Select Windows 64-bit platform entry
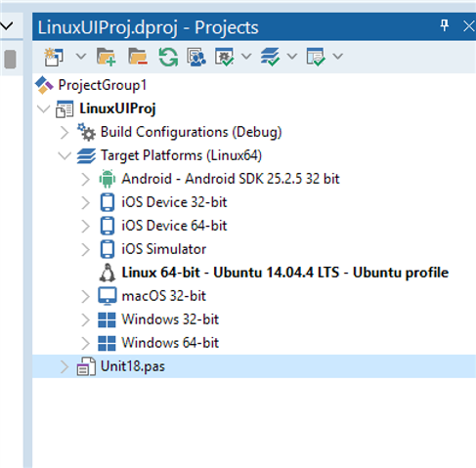476x468 pixels. point(170,343)
